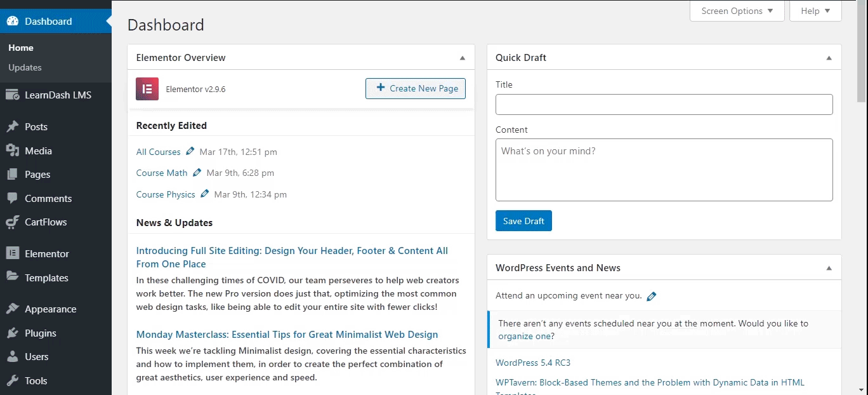This screenshot has height=395, width=868.
Task: Click the Comments speech bubble icon
Action: (13, 198)
